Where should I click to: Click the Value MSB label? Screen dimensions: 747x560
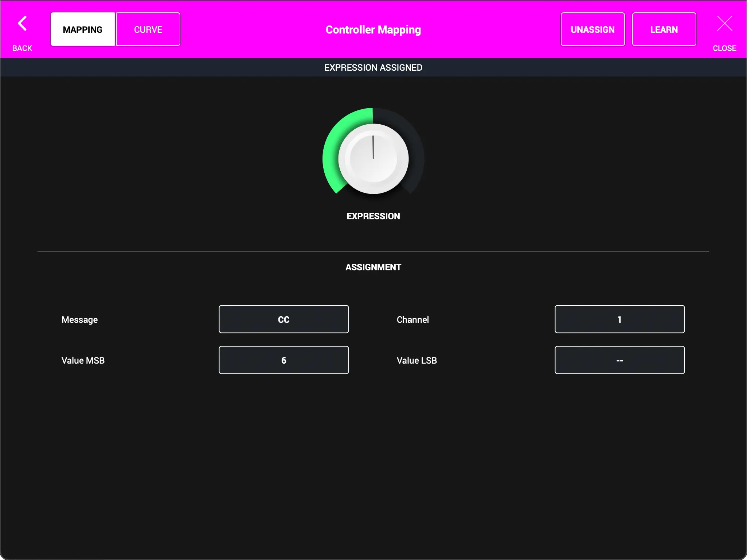tap(83, 361)
